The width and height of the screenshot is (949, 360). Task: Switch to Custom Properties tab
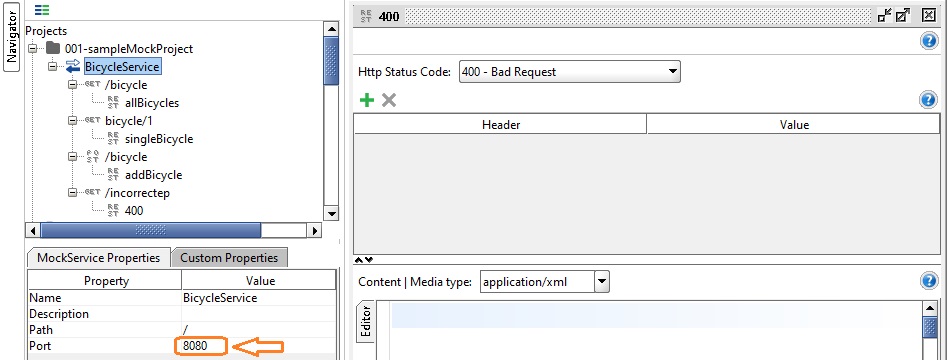pyautogui.click(x=229, y=258)
